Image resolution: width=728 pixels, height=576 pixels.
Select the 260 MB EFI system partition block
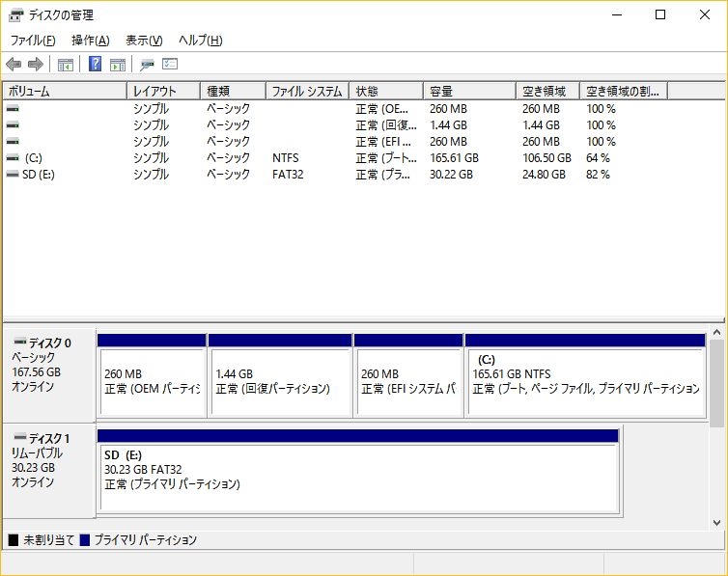[x=408, y=375]
